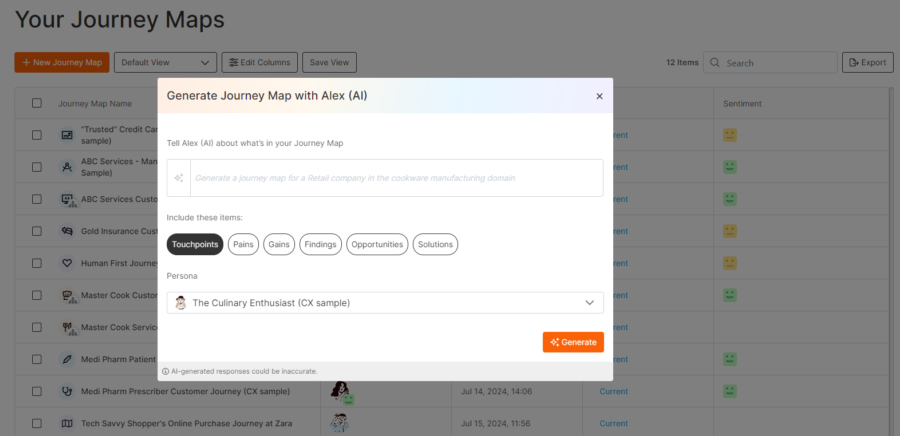
Task: Click the Culinary Enthusiast persona avatar
Action: coord(181,303)
